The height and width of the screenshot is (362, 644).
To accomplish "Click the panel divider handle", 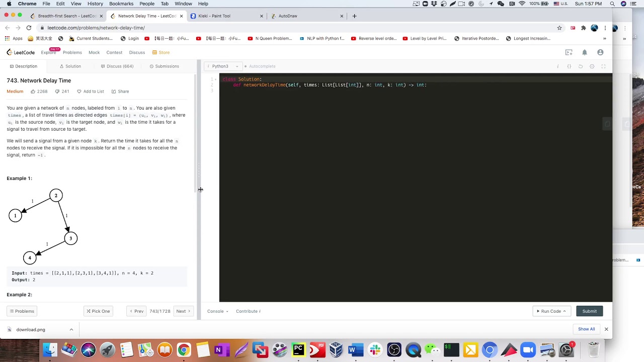I will (x=199, y=170).
